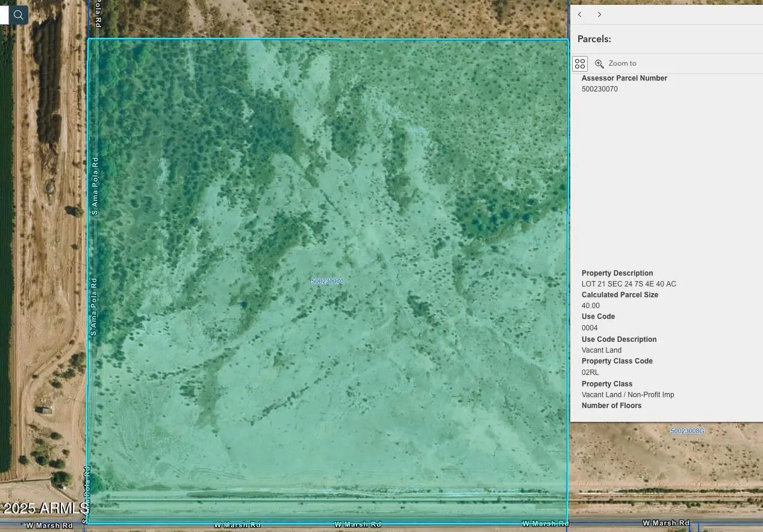Select parcel label 500230070 on the map
763x532 pixels.
pos(327,282)
